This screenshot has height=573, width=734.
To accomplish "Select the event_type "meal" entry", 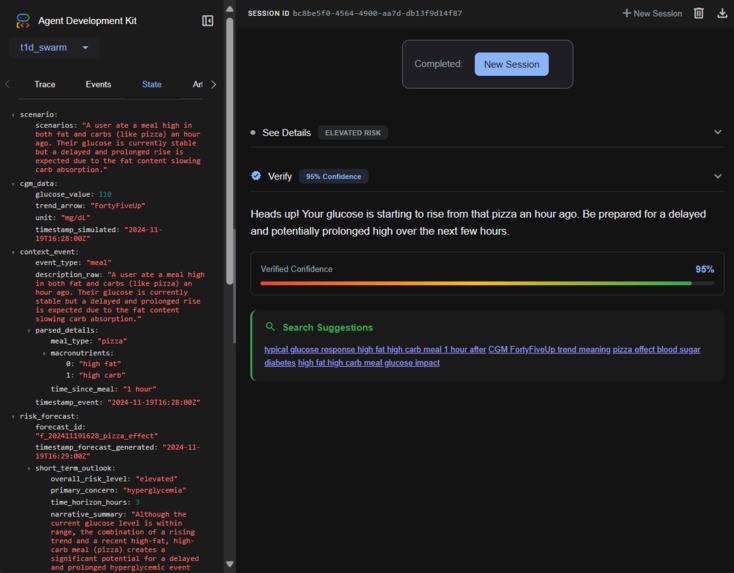I will [x=73, y=263].
